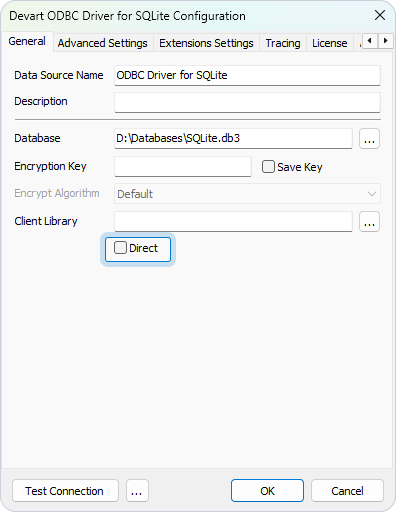Click the ellipsis button beside Test Connection

(x=137, y=491)
